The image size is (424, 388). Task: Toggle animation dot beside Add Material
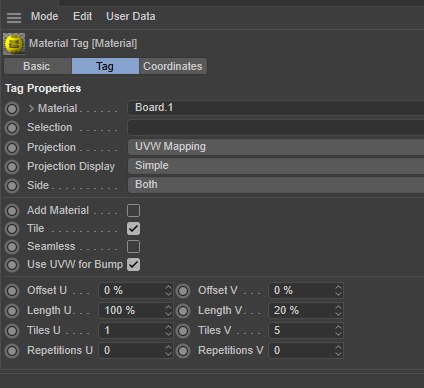[x=12, y=211]
